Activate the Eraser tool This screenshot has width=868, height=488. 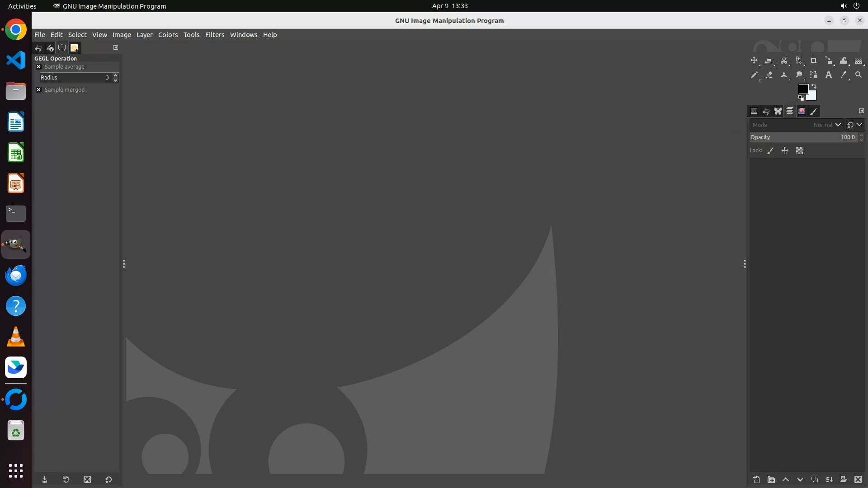[x=769, y=75]
